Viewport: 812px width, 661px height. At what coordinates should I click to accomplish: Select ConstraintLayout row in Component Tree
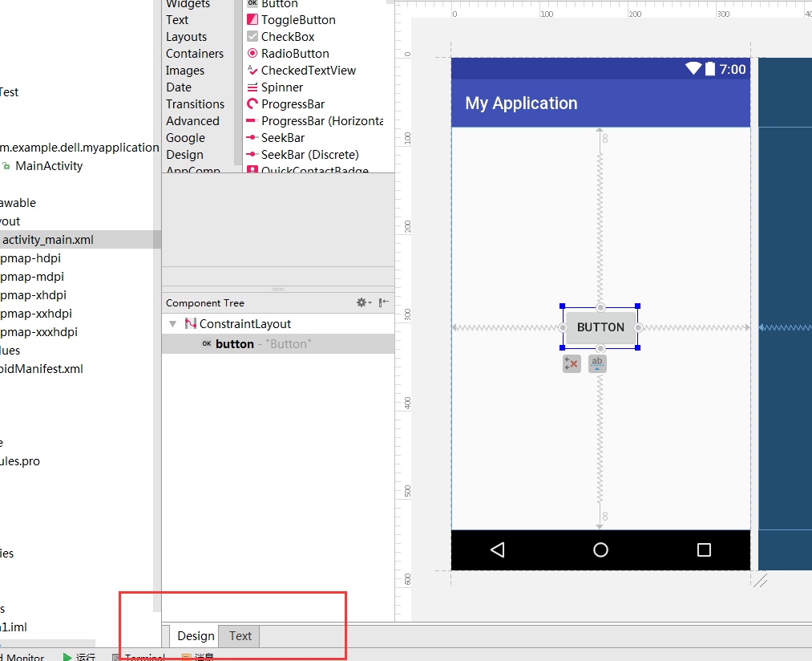278,323
